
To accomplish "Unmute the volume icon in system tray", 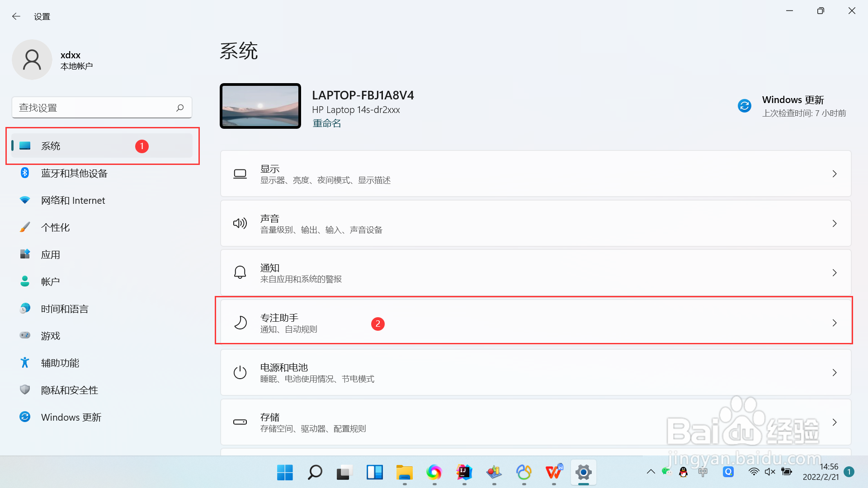I will click(x=770, y=471).
